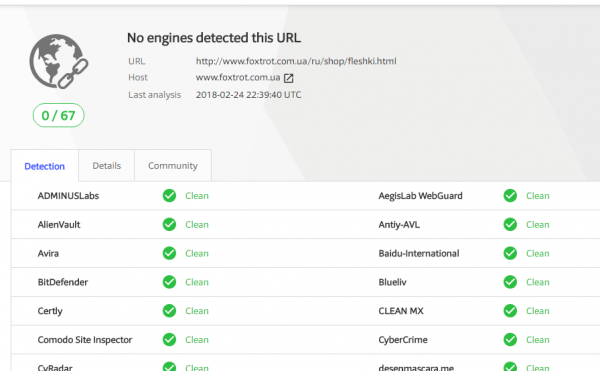Click the 'Host' field label
This screenshot has height=371, width=600.
(x=138, y=77)
